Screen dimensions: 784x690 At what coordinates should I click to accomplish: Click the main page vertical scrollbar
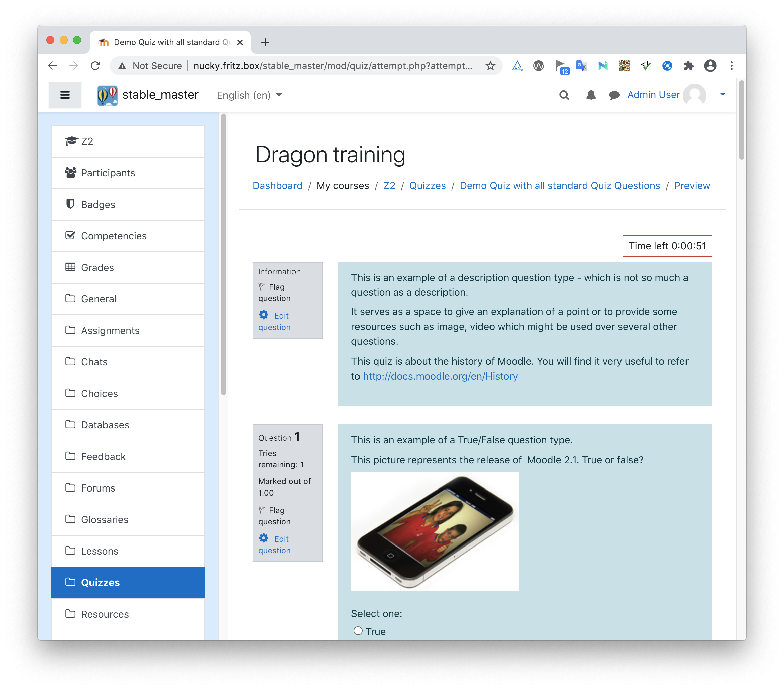(x=741, y=120)
